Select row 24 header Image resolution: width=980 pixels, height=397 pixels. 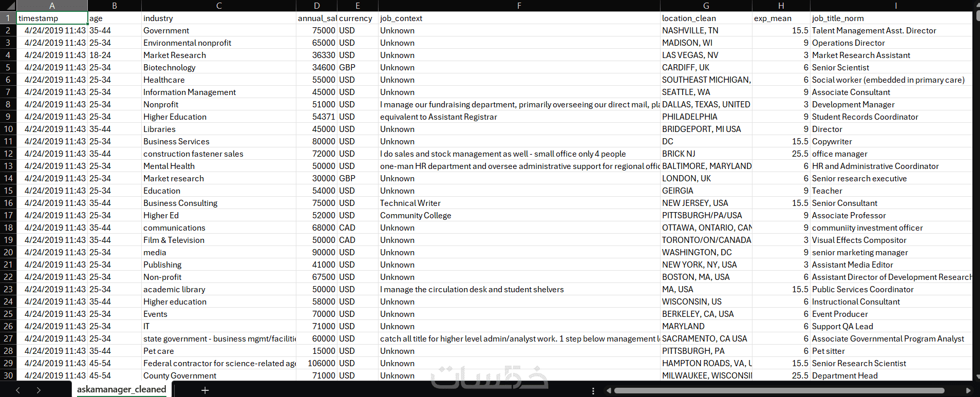tap(8, 301)
